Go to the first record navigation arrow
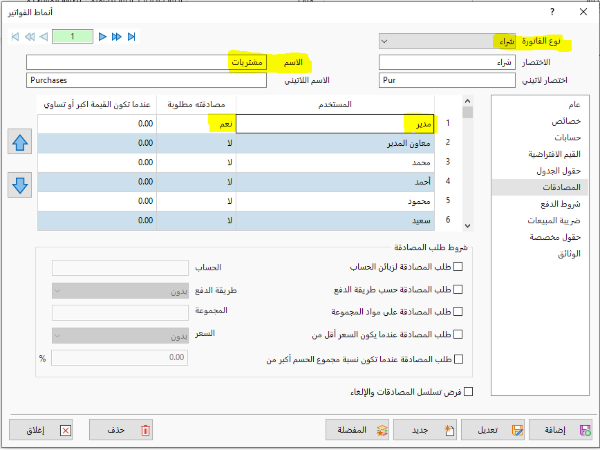Viewport: 600px width, 450px height. [15, 37]
